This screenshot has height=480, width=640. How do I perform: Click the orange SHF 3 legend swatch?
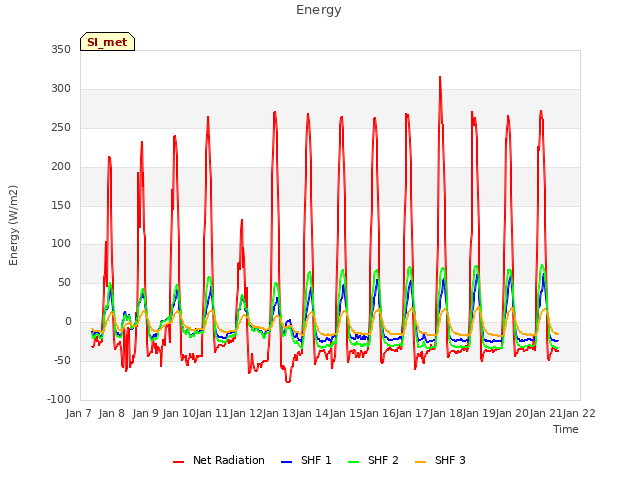(x=420, y=462)
